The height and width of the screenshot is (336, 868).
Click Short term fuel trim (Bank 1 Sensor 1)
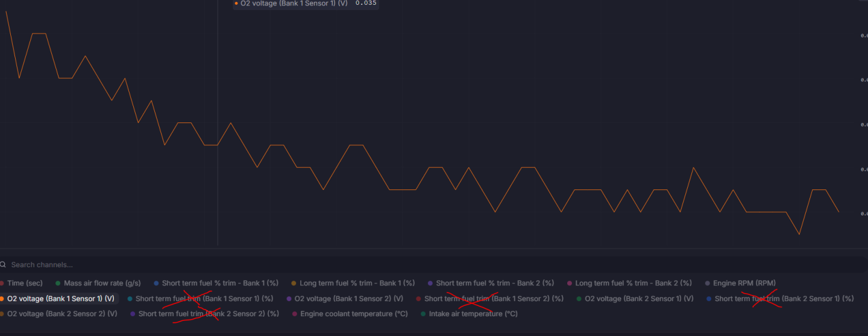(204, 299)
